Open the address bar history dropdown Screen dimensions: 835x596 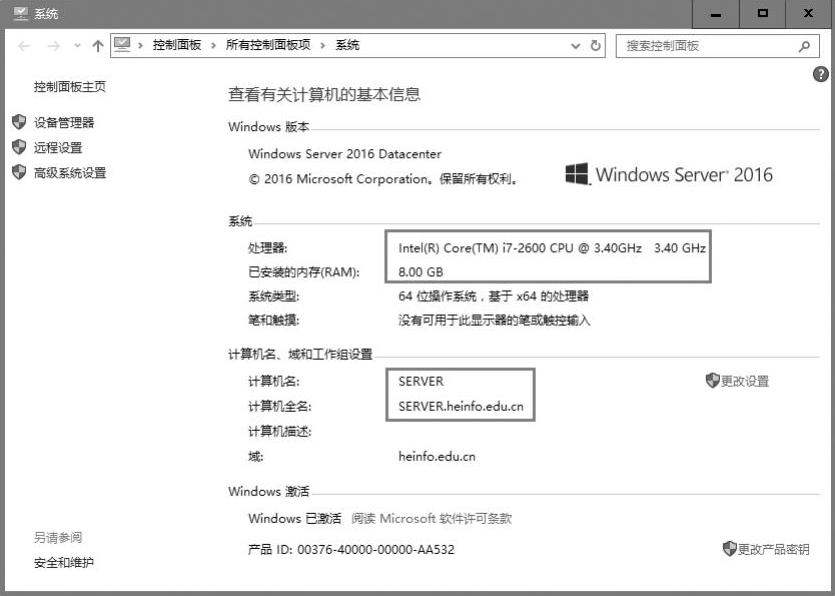575,46
